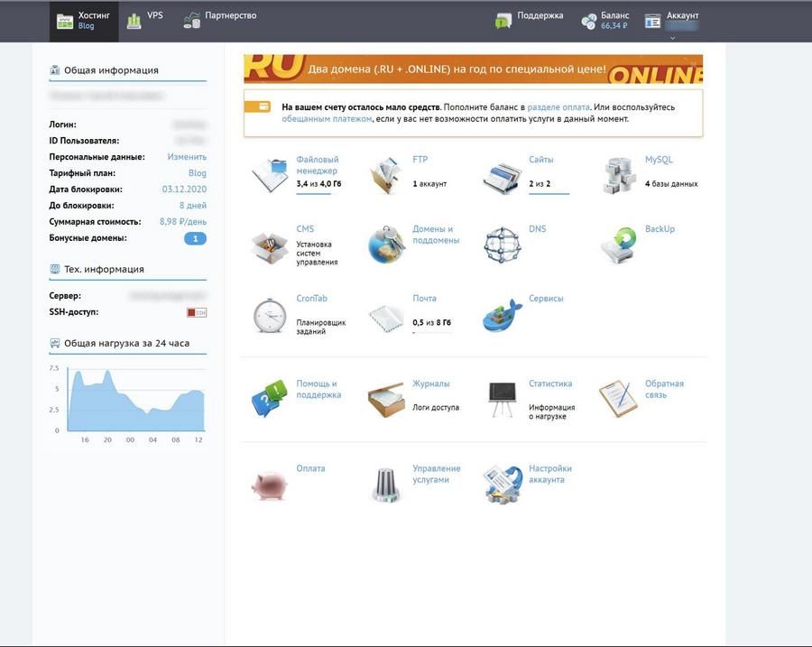Open the CMS installation box icon
This screenshot has height=647, width=812.
(x=269, y=247)
